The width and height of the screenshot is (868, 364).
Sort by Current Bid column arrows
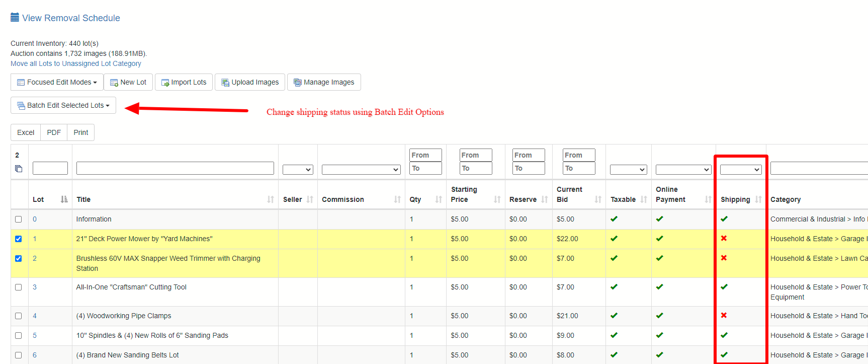[598, 199]
